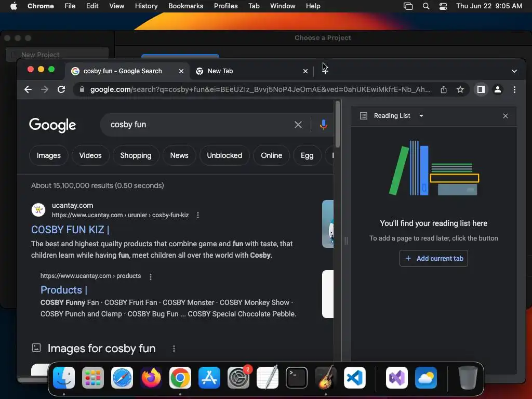
Task: Open options for Images for cosby fun
Action: pos(174,349)
